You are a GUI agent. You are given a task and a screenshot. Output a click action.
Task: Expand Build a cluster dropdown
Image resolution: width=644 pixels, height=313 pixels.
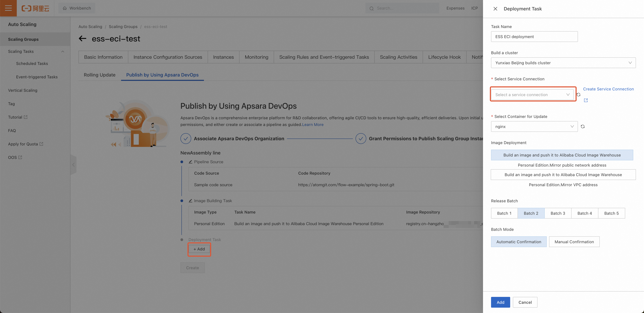coord(563,63)
